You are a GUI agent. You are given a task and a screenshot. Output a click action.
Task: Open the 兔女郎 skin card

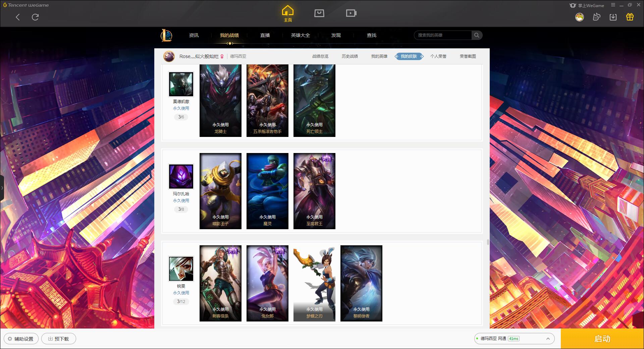[x=267, y=283]
